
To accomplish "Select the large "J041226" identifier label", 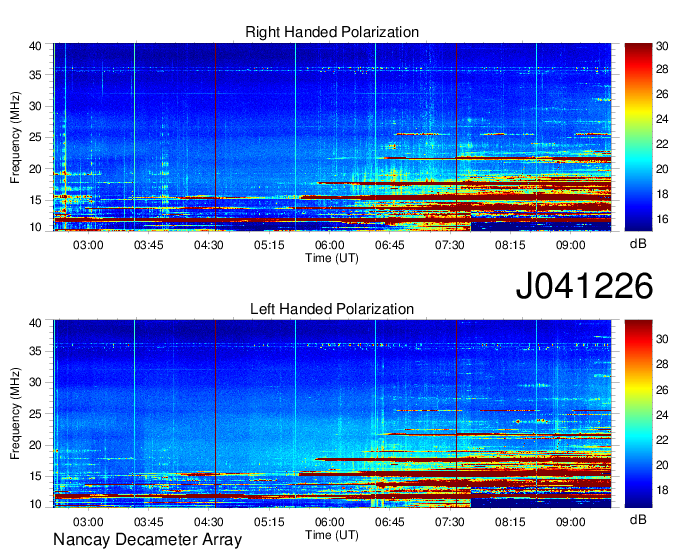I will [584, 286].
